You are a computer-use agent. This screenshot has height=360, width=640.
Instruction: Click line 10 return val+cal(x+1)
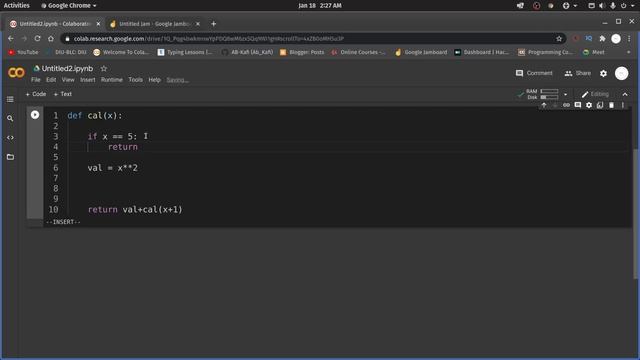(135, 209)
